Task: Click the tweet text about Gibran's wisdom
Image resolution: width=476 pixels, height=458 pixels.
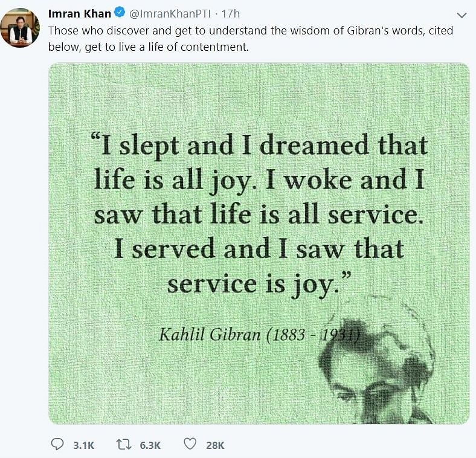Action: pyautogui.click(x=251, y=39)
